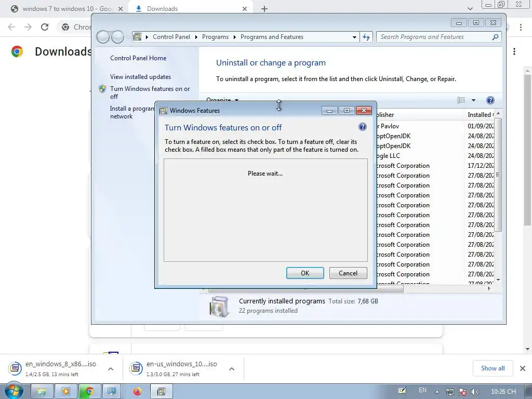The image size is (532, 399).
Task: Click Show all downloads button
Action: (x=493, y=368)
